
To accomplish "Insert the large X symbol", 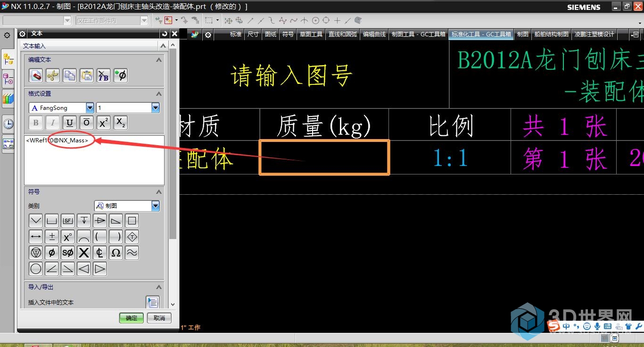I will point(84,253).
